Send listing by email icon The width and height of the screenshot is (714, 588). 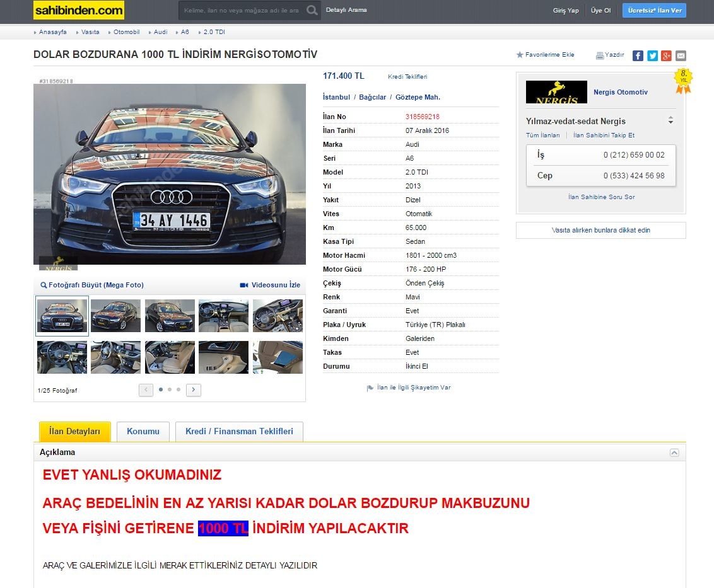pos(681,55)
